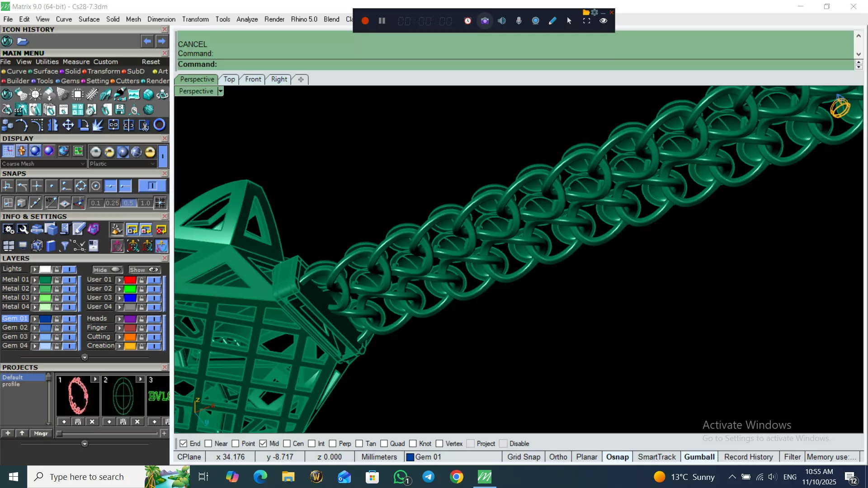Click the Hide layers button
The image size is (868, 488).
tap(107, 270)
